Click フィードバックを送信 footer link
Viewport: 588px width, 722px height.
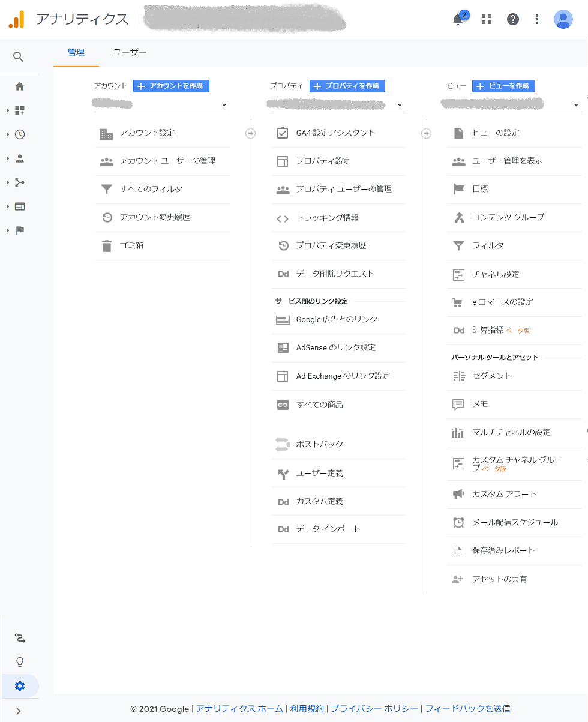click(x=468, y=709)
